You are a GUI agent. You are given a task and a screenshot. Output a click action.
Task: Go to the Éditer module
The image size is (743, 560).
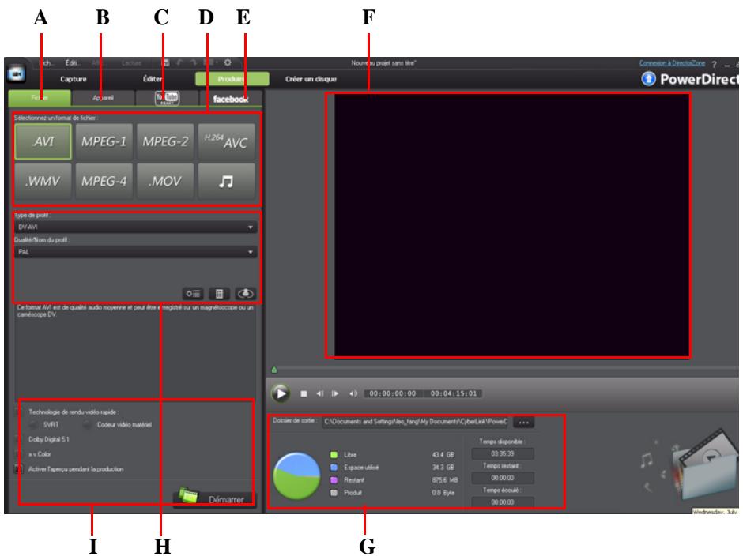(x=153, y=79)
